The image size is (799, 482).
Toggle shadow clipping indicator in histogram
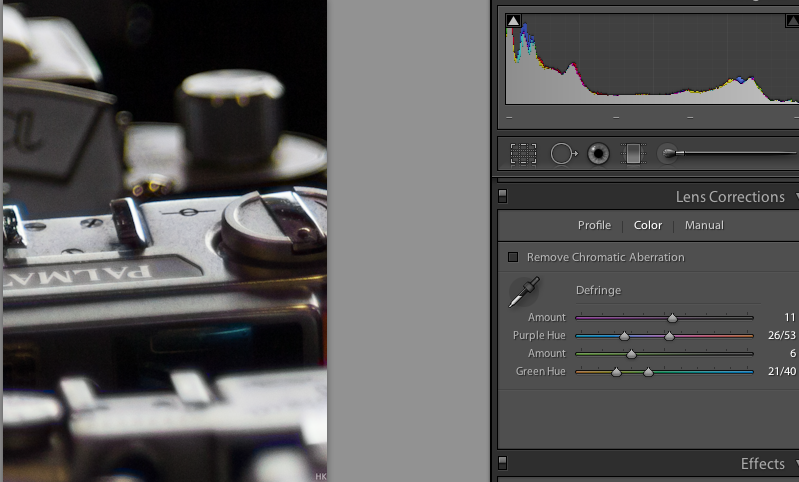(513, 20)
